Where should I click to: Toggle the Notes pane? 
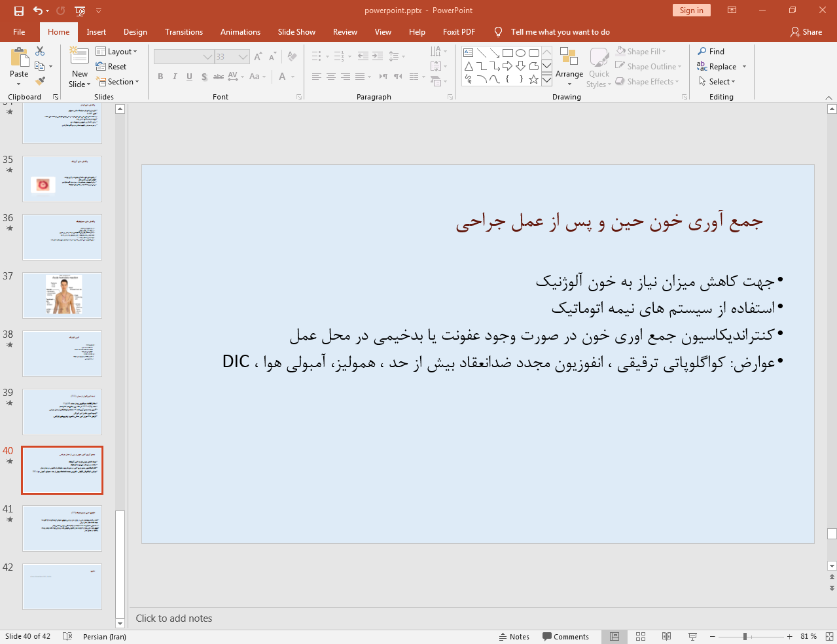coord(514,637)
